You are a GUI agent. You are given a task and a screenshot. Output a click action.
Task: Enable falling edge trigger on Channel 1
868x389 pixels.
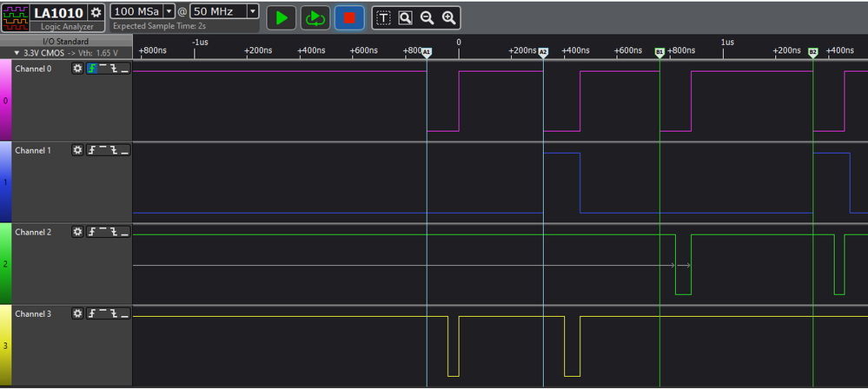click(x=114, y=150)
